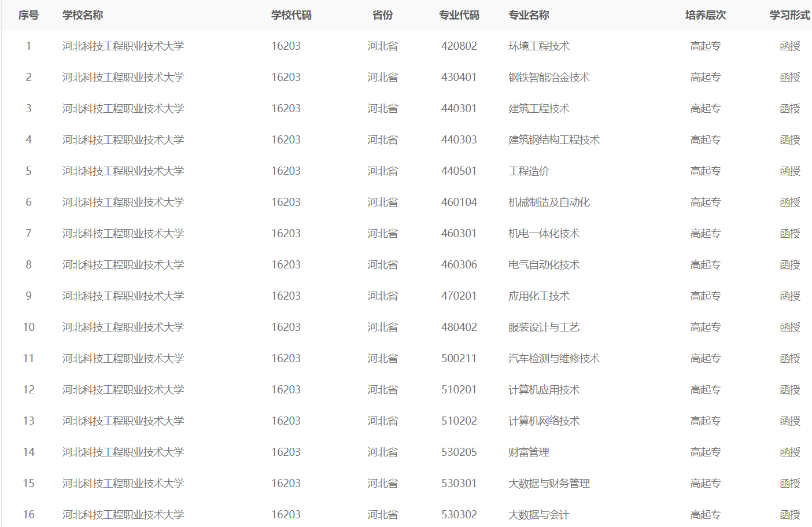Image resolution: width=812 pixels, height=527 pixels.
Task: Select the 建筑工程技术 major cell
Action: click(x=539, y=109)
